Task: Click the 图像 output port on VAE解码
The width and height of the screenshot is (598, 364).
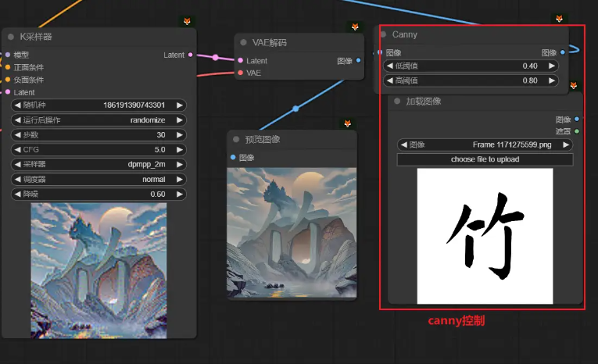Action: (x=358, y=60)
